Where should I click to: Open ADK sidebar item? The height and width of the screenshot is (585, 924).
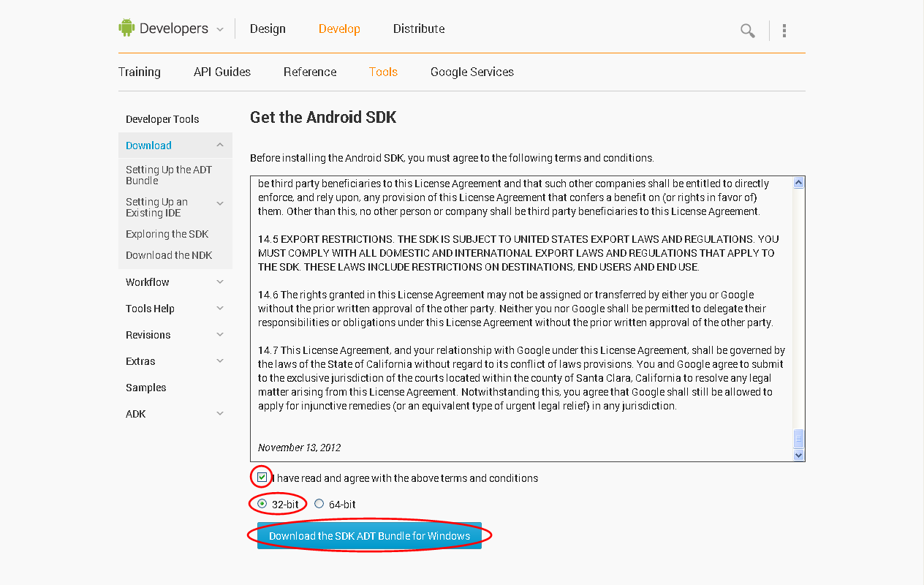(x=136, y=414)
